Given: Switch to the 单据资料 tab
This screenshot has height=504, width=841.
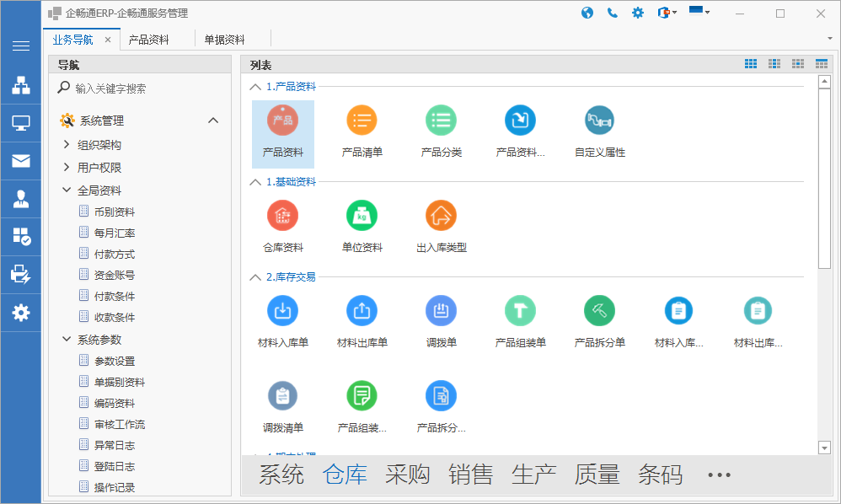Looking at the screenshot, I should tap(224, 40).
